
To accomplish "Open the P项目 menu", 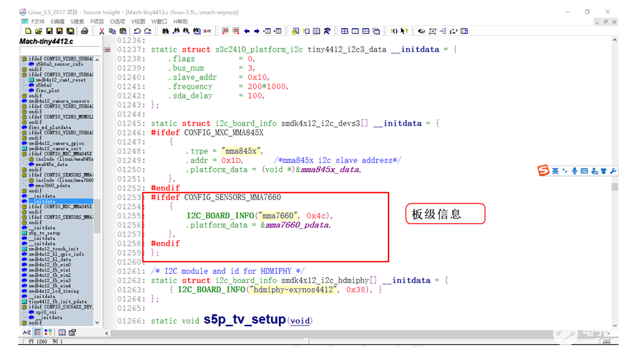I will click(x=97, y=22).
